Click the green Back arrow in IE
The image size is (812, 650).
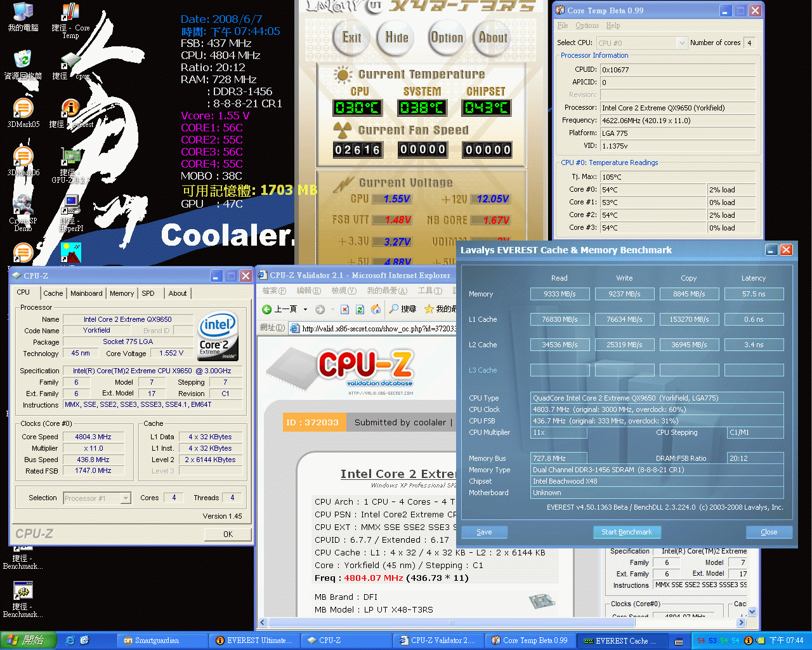click(x=267, y=309)
